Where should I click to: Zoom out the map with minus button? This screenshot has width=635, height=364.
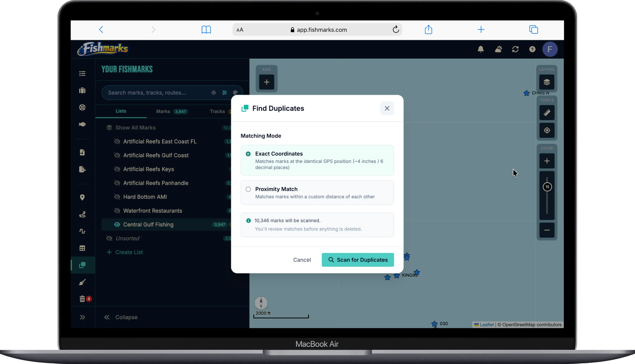pyautogui.click(x=547, y=230)
